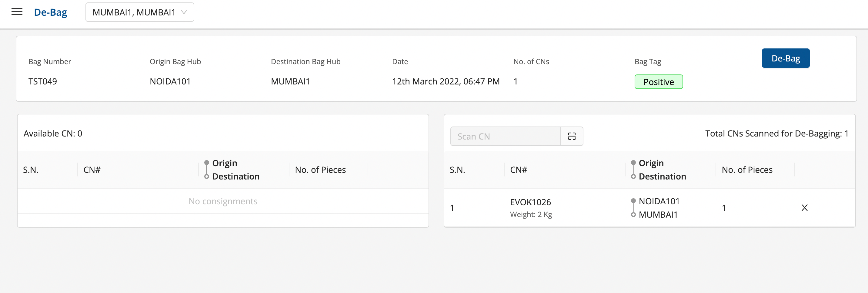Image resolution: width=868 pixels, height=293 pixels.
Task: Click bag number TST049
Action: (43, 81)
